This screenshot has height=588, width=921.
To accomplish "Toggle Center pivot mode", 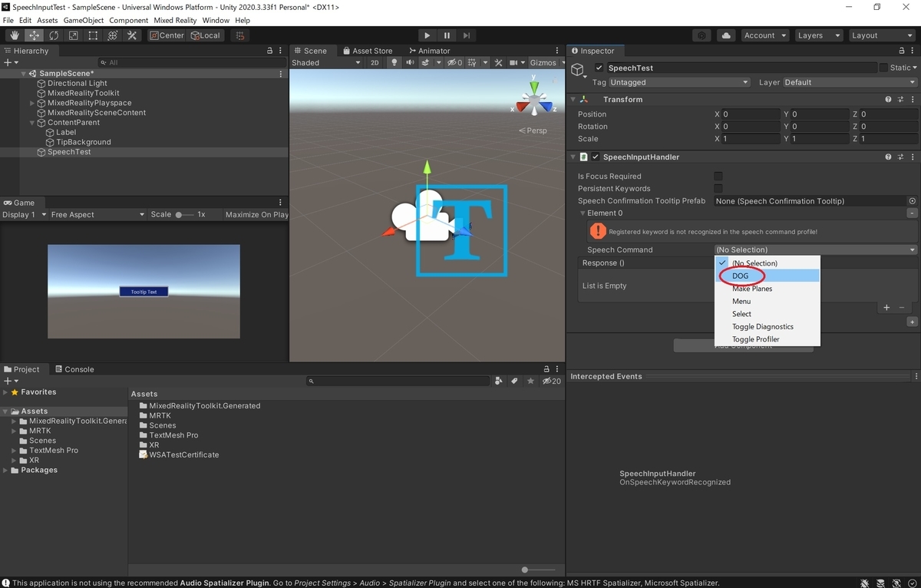I will tap(167, 35).
